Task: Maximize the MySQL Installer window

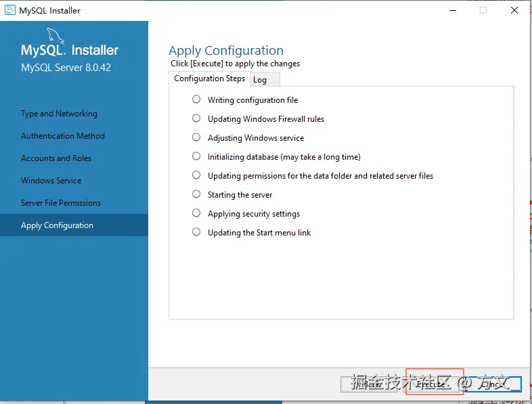Action: (x=483, y=10)
